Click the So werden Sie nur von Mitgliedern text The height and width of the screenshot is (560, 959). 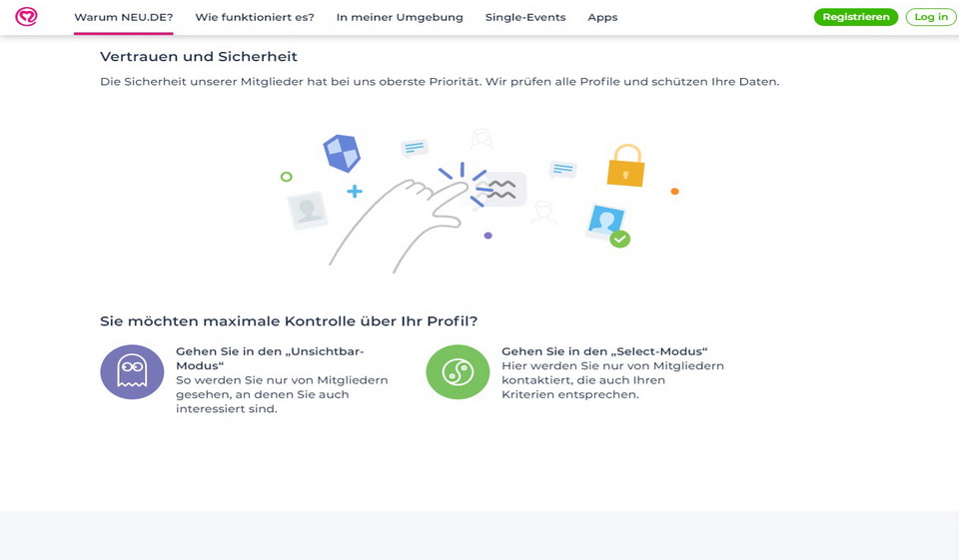pos(282,394)
